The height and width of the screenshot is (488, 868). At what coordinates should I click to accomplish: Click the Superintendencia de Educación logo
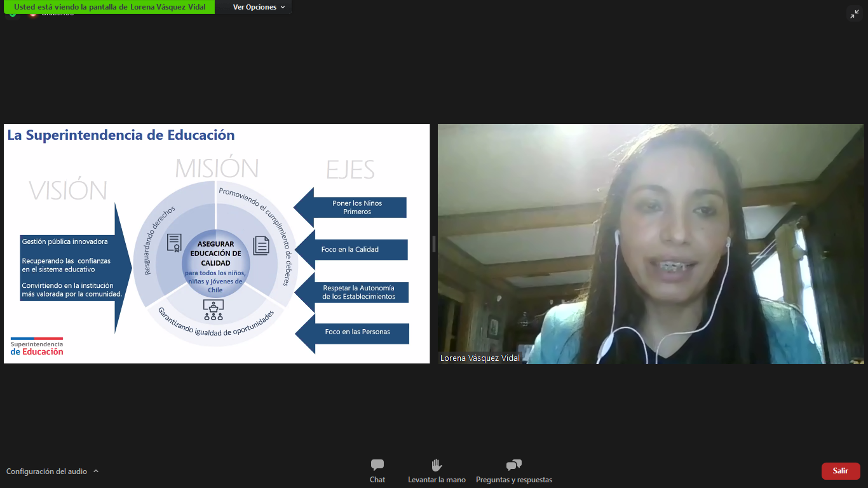tap(37, 346)
